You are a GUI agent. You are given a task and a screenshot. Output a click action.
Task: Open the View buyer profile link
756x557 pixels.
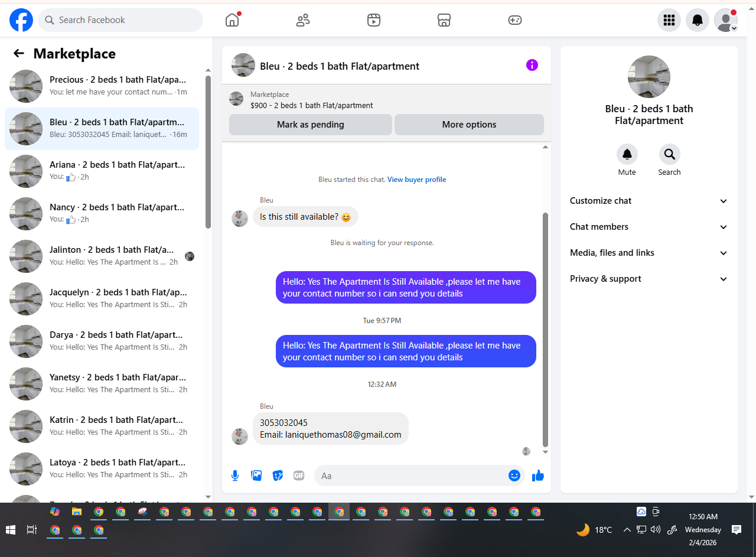coord(416,180)
